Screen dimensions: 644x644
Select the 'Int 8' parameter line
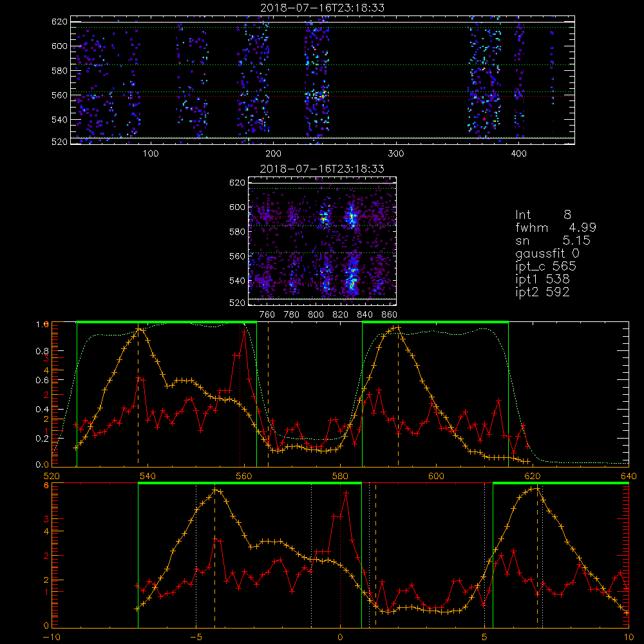point(543,215)
